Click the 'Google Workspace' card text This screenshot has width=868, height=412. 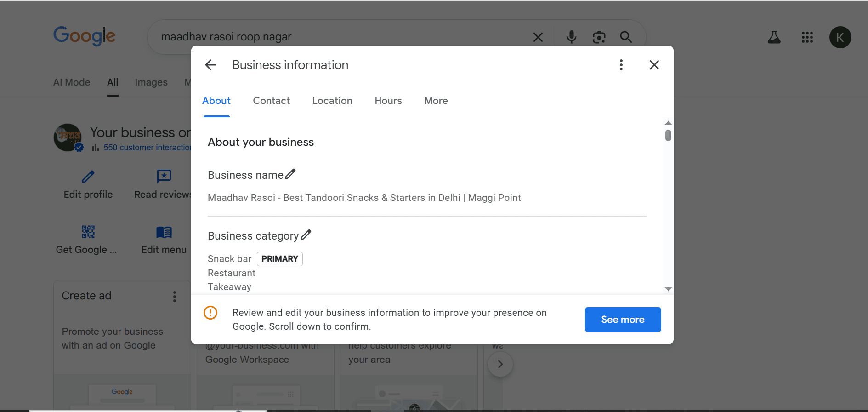[247, 360]
